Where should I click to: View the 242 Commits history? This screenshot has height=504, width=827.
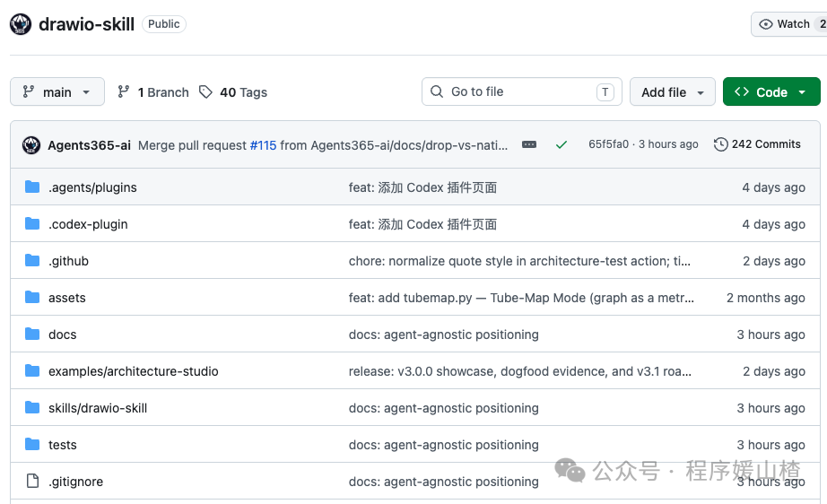click(757, 144)
